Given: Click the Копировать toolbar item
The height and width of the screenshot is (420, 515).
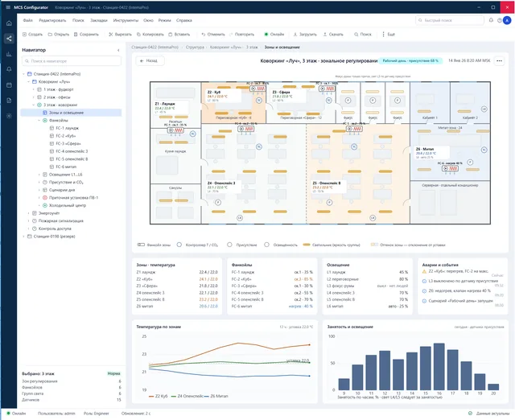Looking at the screenshot, I should [x=150, y=34].
